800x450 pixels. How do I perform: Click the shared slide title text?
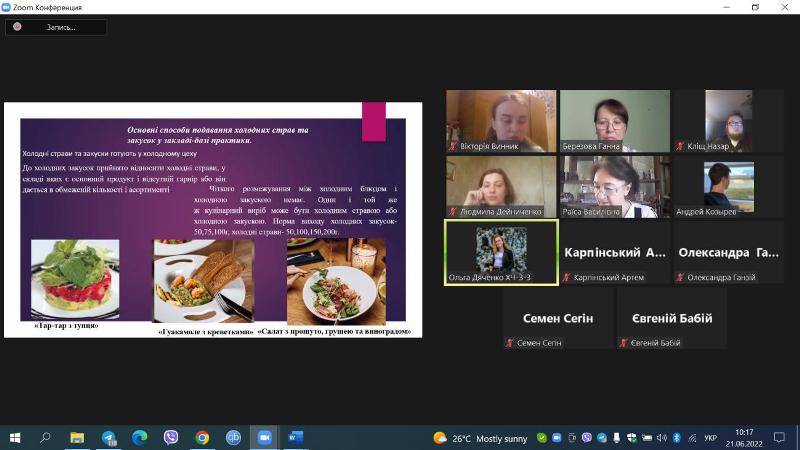(217, 135)
